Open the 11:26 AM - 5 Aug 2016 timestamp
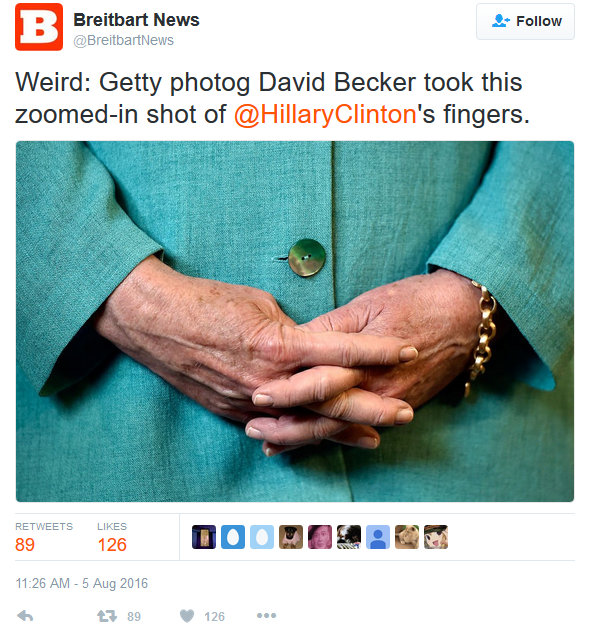The width and height of the screenshot is (612, 627). (82, 583)
